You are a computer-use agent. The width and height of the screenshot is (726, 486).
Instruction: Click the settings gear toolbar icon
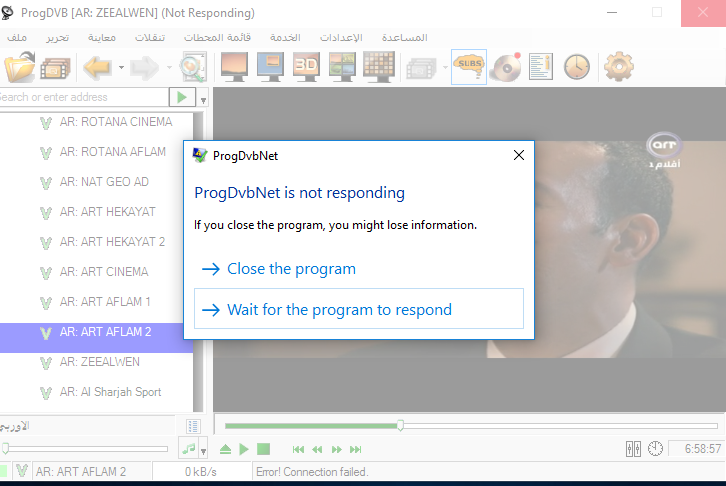click(619, 67)
